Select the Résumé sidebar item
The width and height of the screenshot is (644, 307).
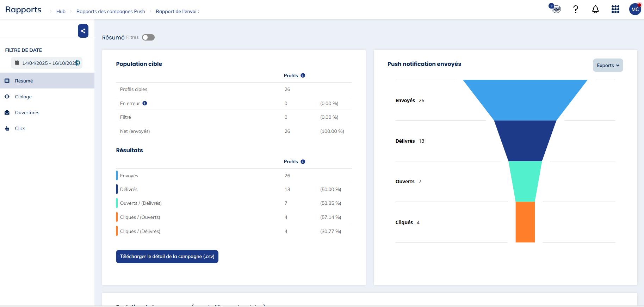click(24, 81)
